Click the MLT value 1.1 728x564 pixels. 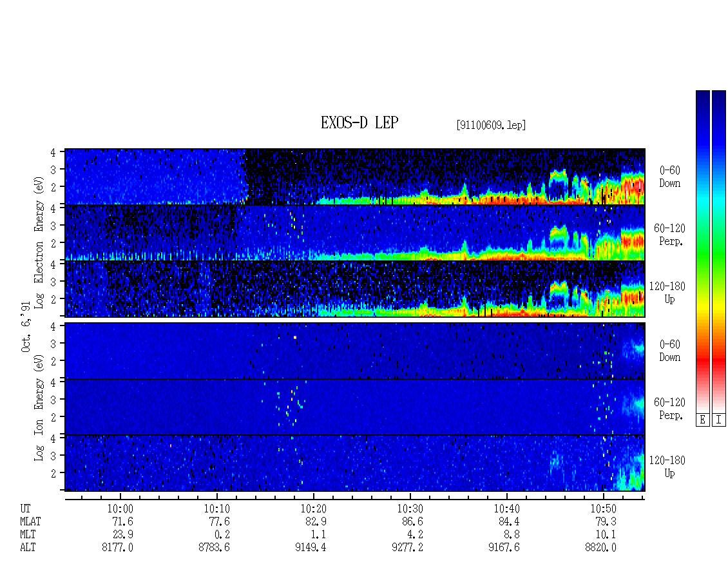click(318, 535)
